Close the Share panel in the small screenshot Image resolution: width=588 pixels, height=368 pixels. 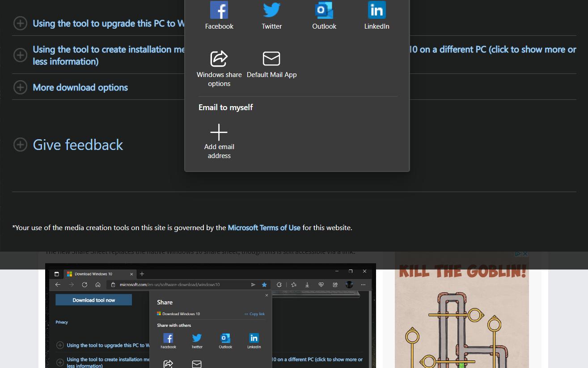click(x=267, y=295)
